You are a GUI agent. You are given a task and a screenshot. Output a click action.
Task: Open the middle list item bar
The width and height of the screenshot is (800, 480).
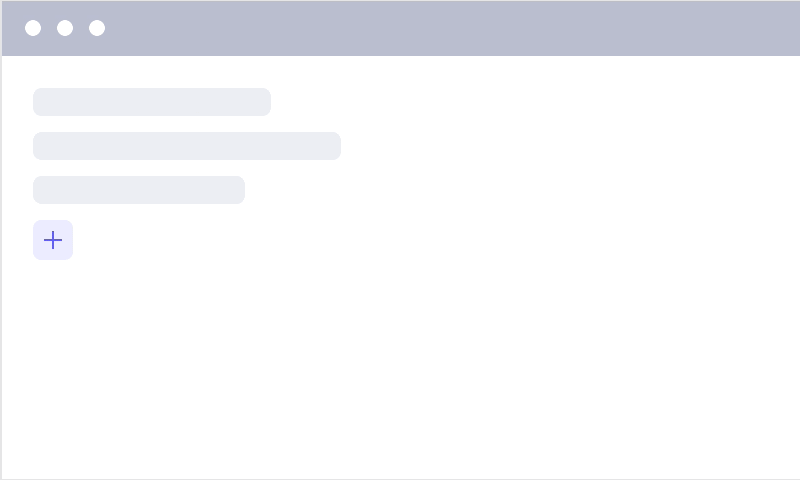point(187,146)
